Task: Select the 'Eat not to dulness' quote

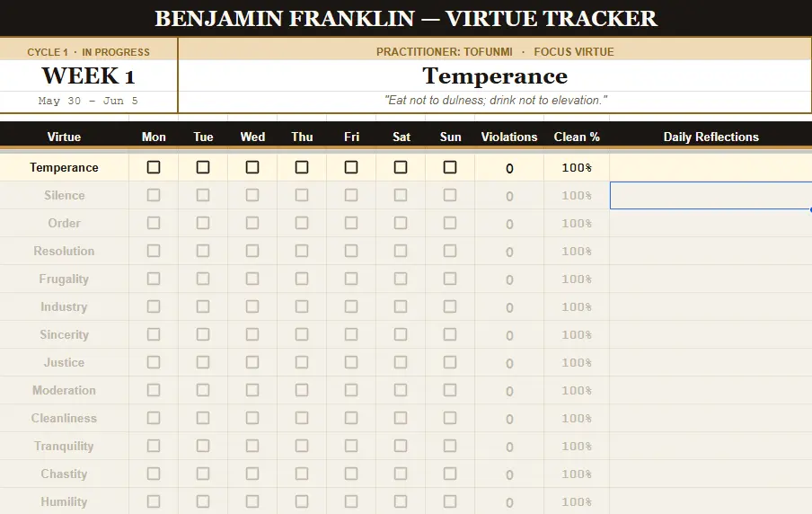Action: (x=496, y=100)
